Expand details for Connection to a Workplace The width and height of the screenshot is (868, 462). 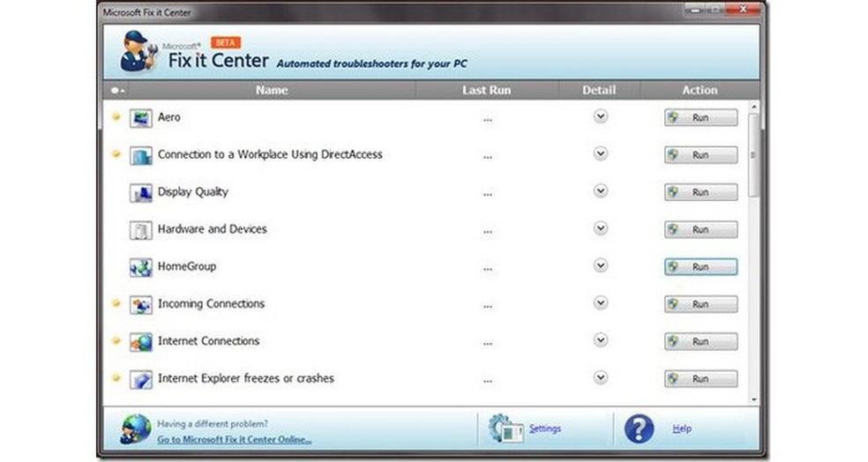601,153
